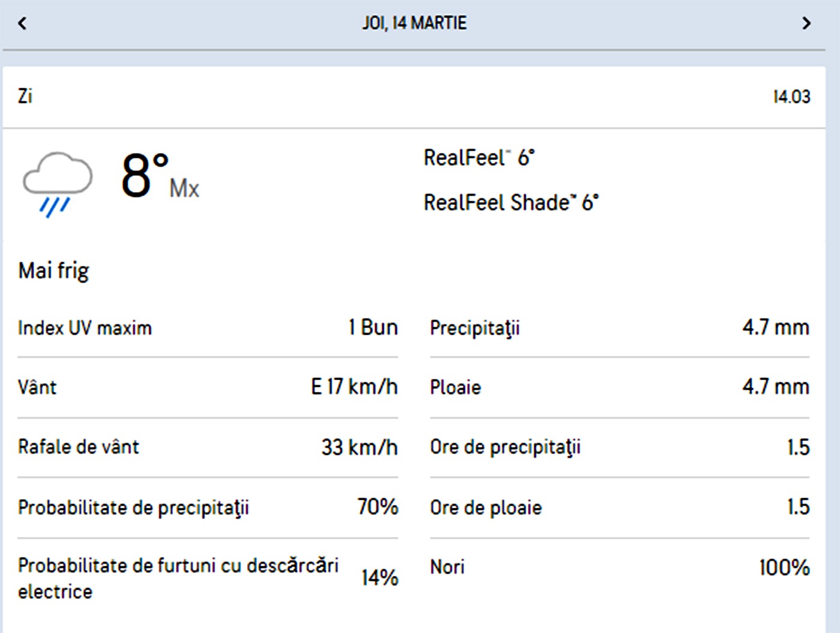Advance to next day using right chevron
The image size is (840, 633).
807,23
